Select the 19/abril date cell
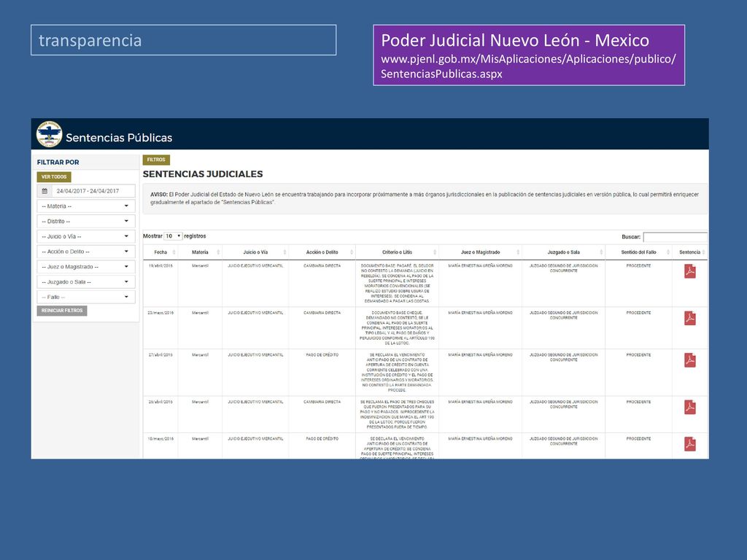This screenshot has width=747, height=560. coord(160,265)
